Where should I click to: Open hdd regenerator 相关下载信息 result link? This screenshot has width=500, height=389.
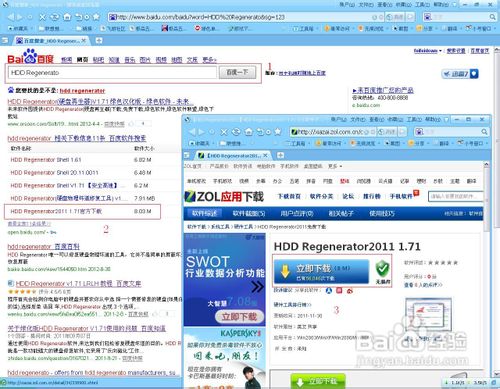point(77,138)
